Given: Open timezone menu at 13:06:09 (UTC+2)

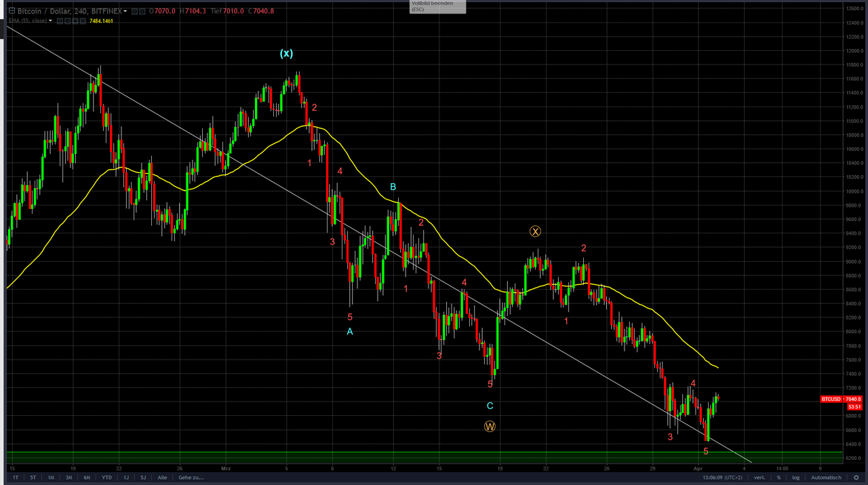Looking at the screenshot, I should click(722, 478).
